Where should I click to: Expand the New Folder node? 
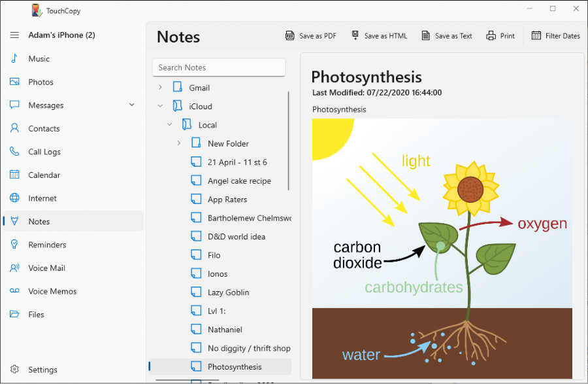[x=179, y=143]
